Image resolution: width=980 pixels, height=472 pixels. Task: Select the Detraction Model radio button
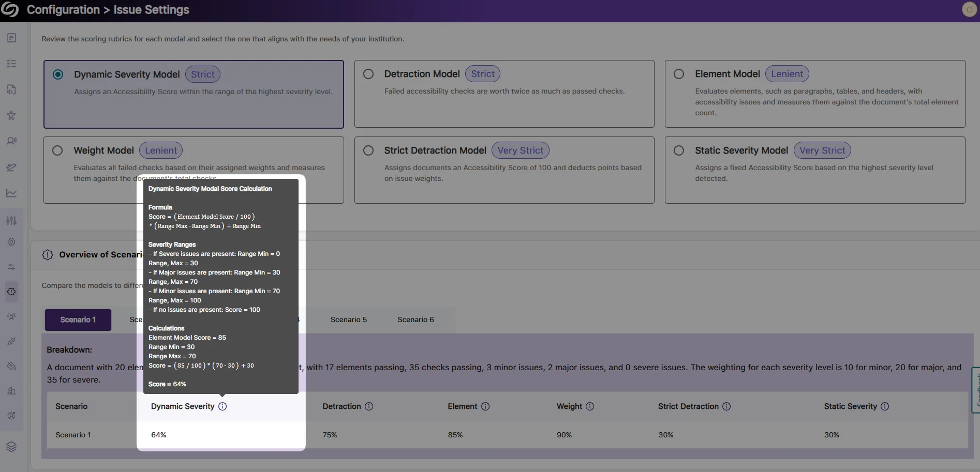click(368, 74)
